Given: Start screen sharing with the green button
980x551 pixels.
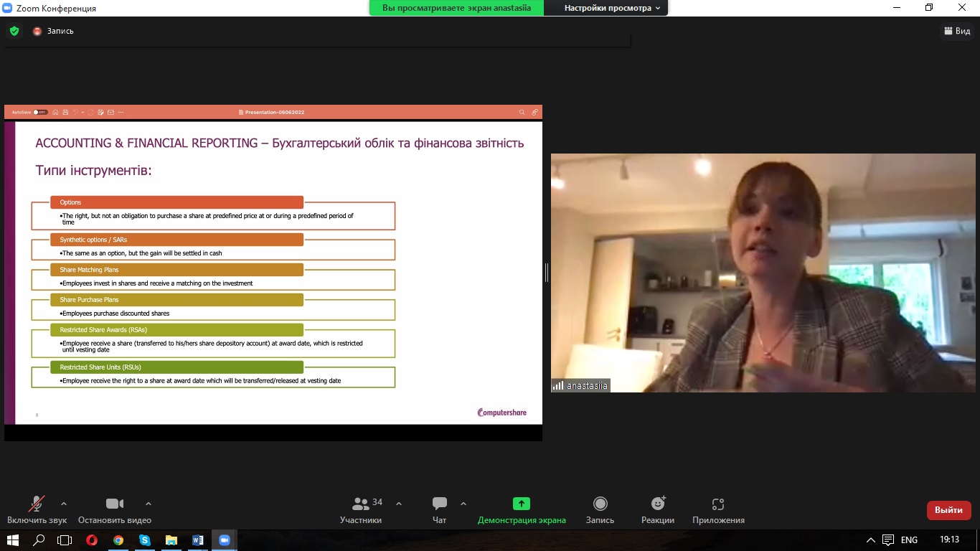Looking at the screenshot, I should [522, 509].
